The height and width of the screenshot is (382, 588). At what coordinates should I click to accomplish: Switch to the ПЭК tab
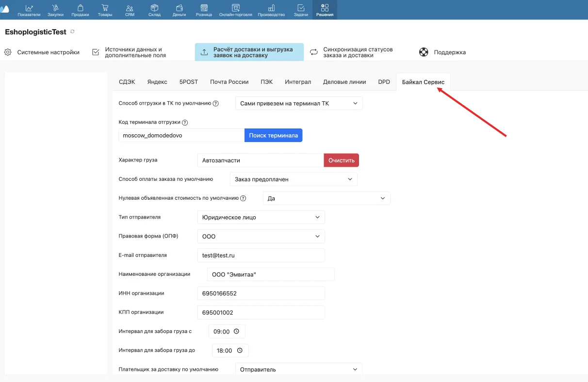pyautogui.click(x=266, y=82)
